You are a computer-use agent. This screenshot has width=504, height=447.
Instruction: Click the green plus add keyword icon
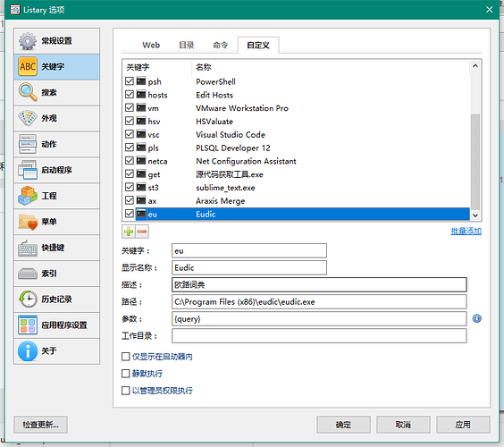[129, 232]
